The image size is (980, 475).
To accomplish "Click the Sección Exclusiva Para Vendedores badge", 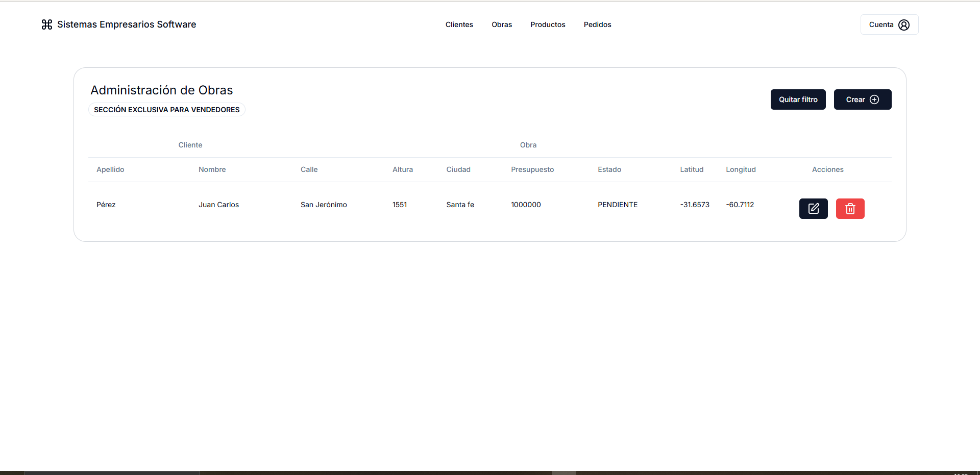I will pyautogui.click(x=166, y=110).
